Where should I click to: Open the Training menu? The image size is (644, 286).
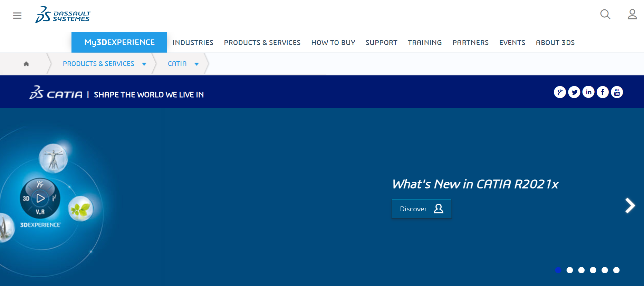coord(425,43)
